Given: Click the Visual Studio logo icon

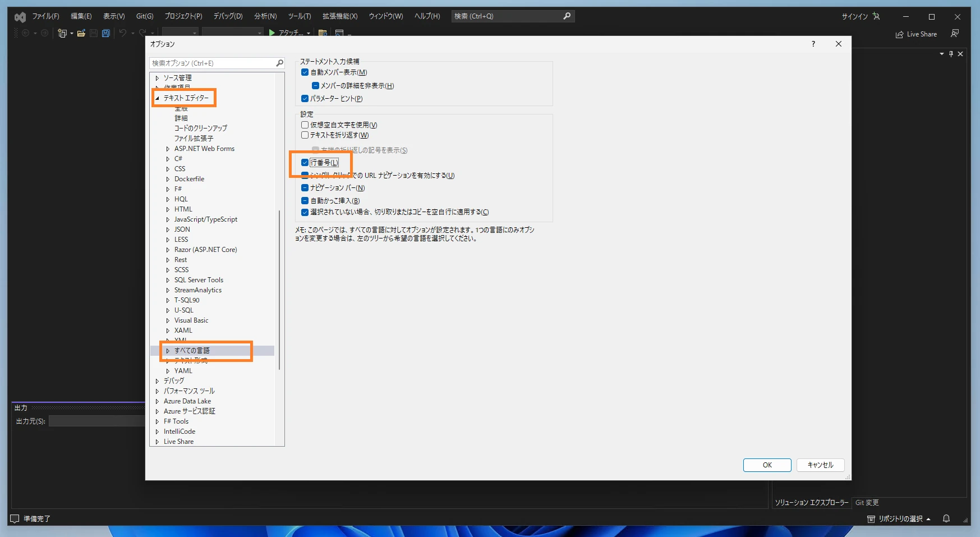Looking at the screenshot, I should (x=20, y=17).
